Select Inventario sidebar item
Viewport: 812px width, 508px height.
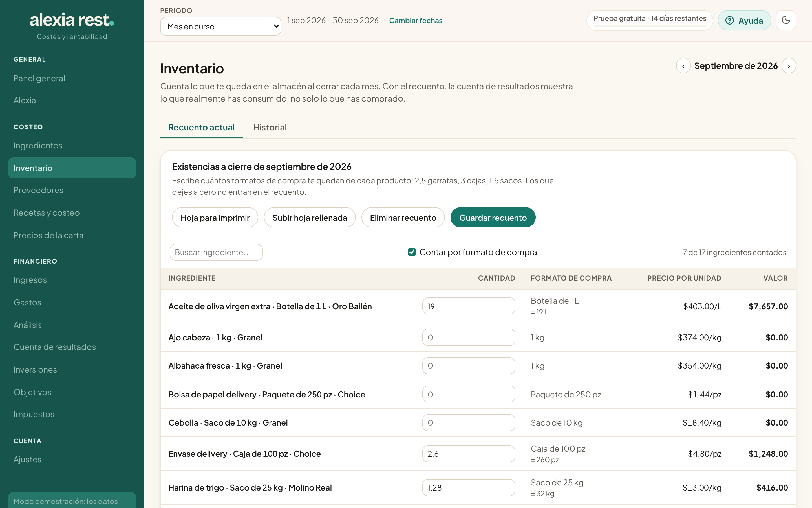72,168
